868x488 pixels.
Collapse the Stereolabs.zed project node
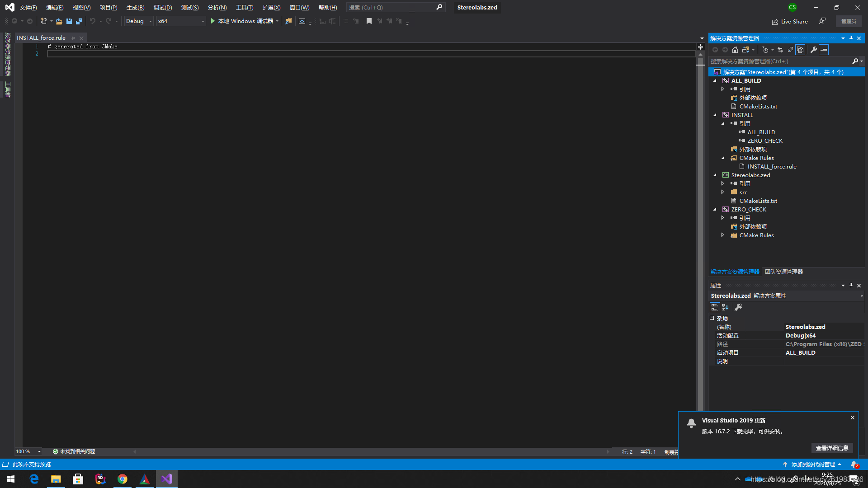(715, 175)
